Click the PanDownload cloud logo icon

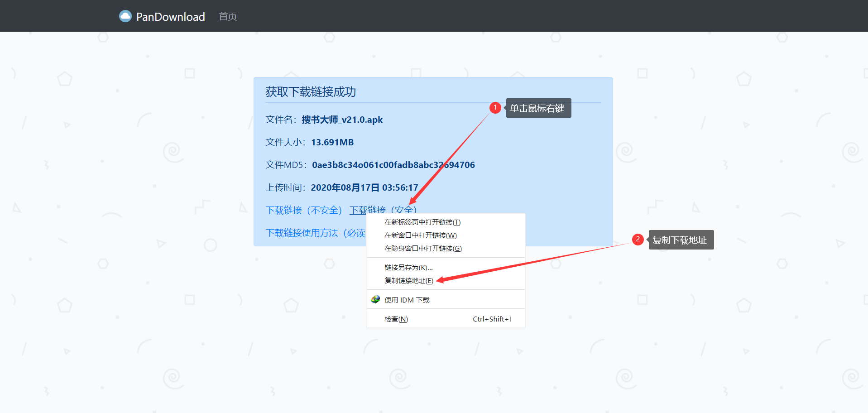click(x=125, y=16)
